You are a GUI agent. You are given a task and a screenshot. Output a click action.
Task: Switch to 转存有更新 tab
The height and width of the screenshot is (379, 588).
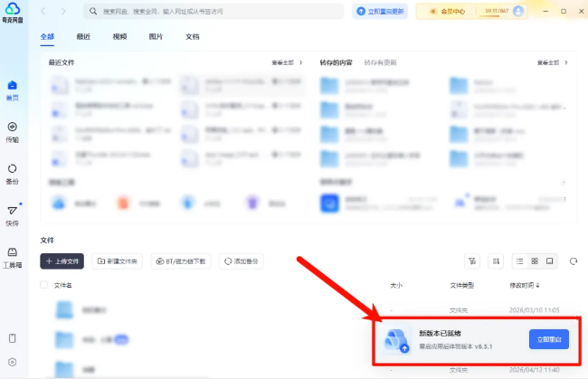click(x=380, y=62)
